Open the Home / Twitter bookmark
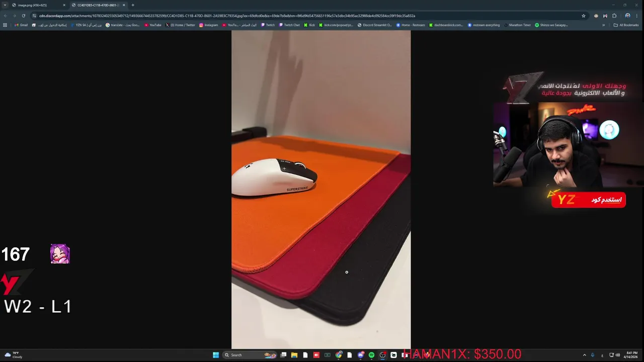 (180, 25)
